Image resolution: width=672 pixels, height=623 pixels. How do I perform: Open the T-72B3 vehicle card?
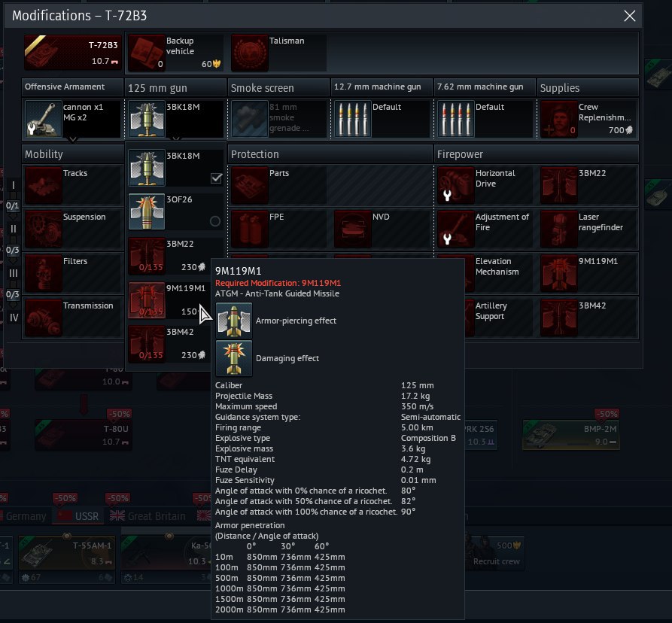pyautogui.click(x=72, y=53)
